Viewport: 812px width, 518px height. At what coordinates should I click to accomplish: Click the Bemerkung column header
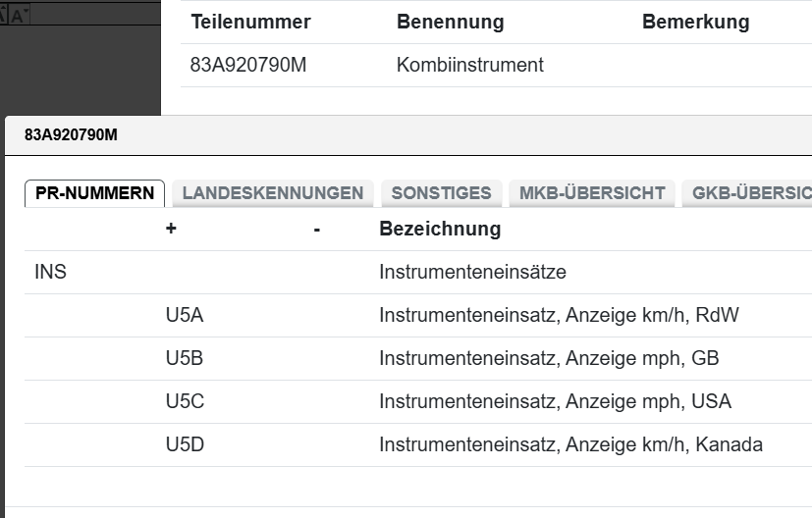tap(695, 22)
